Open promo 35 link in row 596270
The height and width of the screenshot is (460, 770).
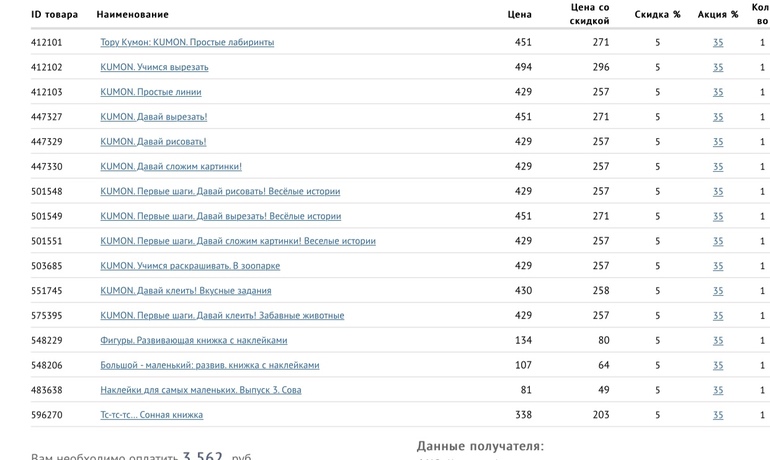pos(718,415)
